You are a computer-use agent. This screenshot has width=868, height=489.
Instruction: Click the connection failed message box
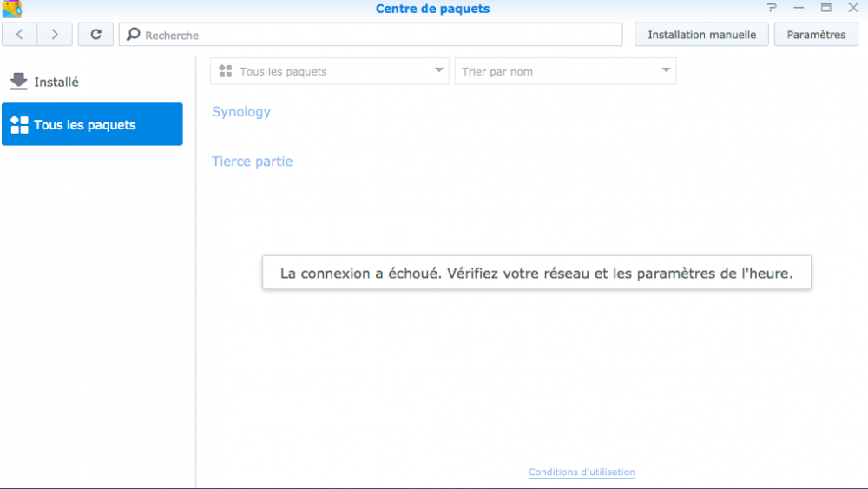[537, 273]
